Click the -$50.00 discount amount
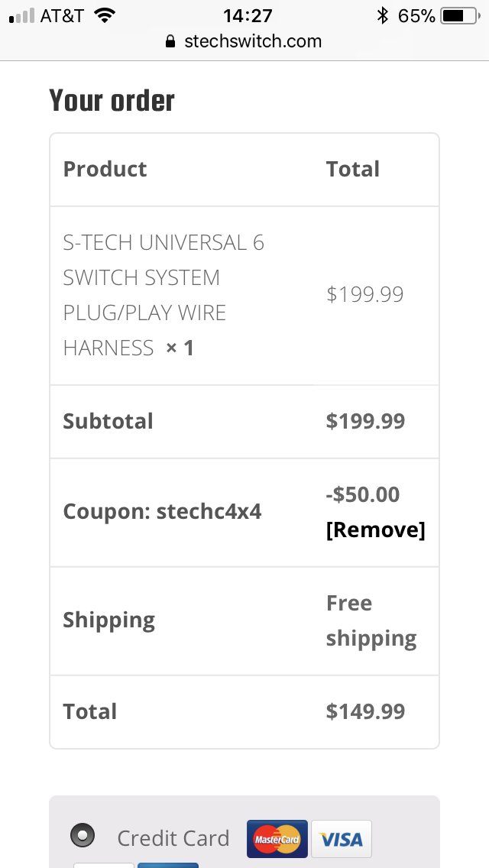This screenshot has height=868, width=489. (363, 494)
